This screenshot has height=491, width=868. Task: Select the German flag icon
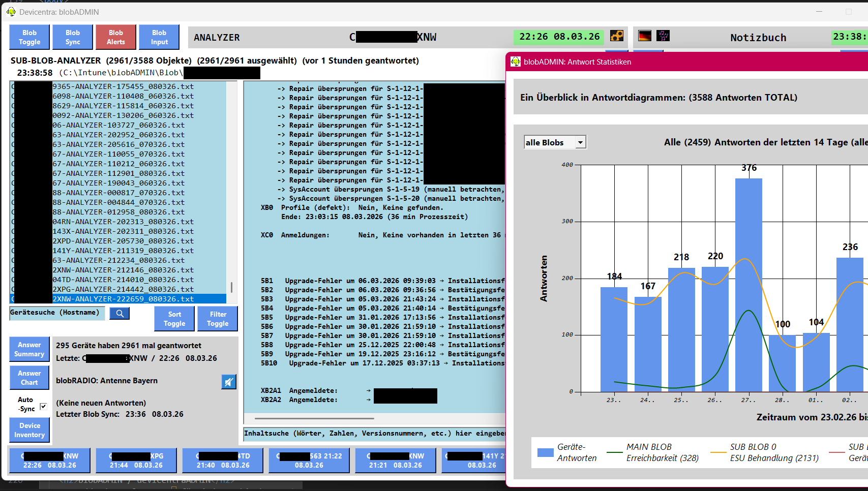pos(645,36)
